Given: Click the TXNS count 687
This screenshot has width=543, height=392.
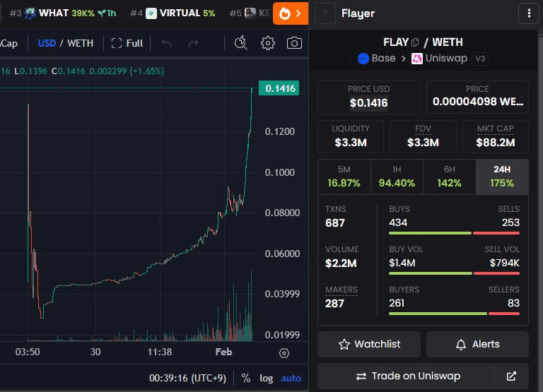Looking at the screenshot, I should coord(335,223).
